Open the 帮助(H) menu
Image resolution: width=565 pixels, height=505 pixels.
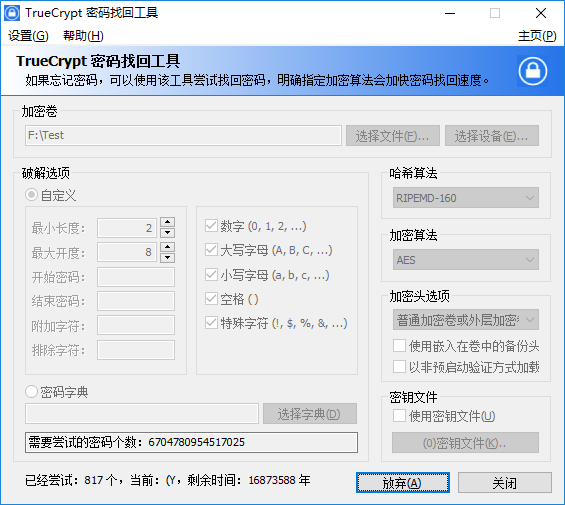click(83, 36)
